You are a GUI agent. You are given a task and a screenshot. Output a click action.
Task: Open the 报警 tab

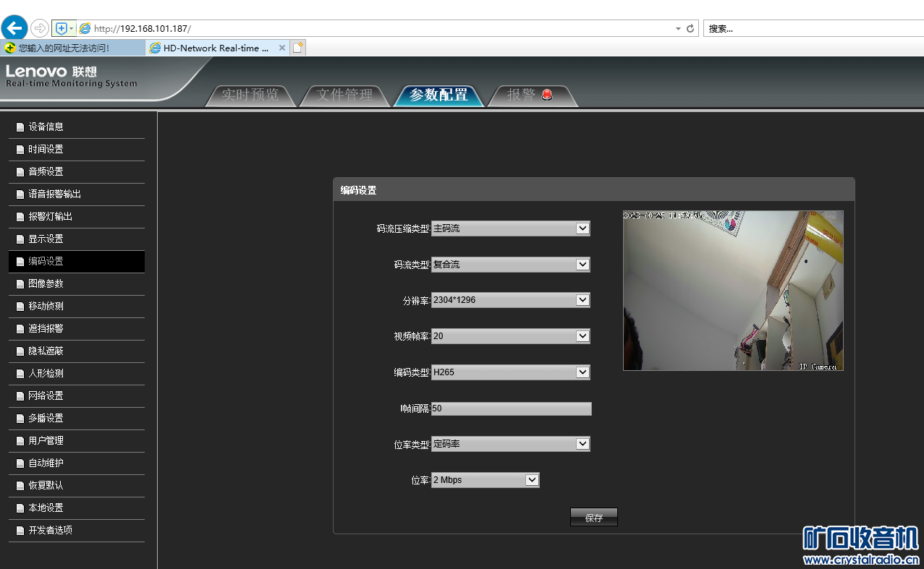tap(532, 95)
